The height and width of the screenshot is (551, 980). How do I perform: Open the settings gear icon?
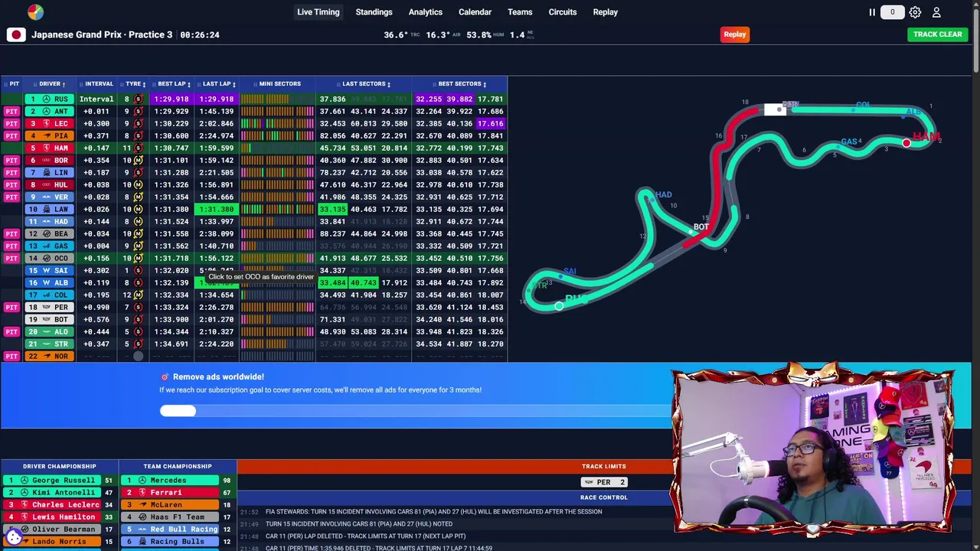pyautogui.click(x=915, y=12)
